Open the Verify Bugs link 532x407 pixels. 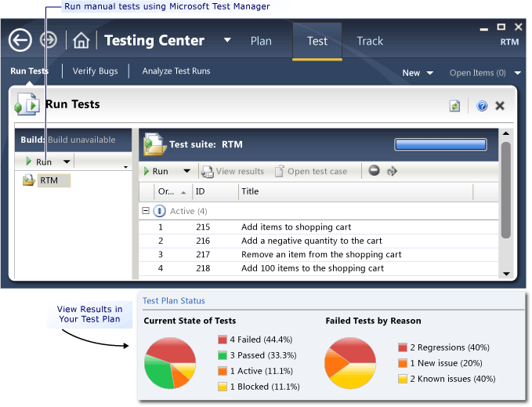coord(95,71)
